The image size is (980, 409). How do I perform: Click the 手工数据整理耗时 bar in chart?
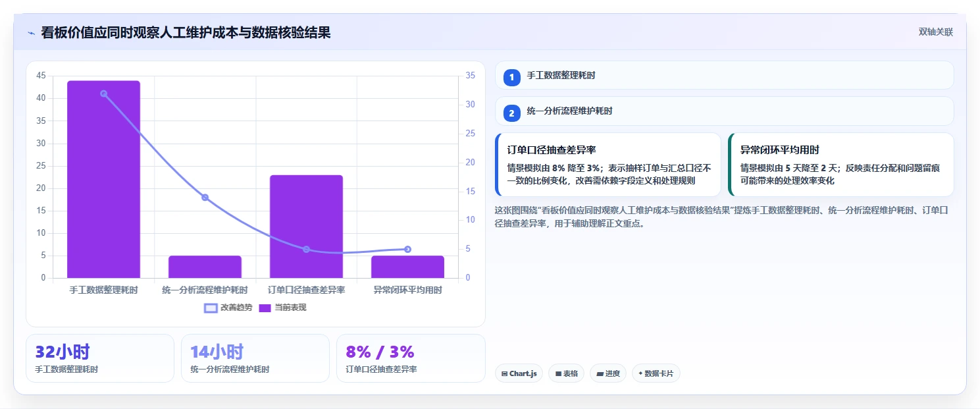pos(104,179)
